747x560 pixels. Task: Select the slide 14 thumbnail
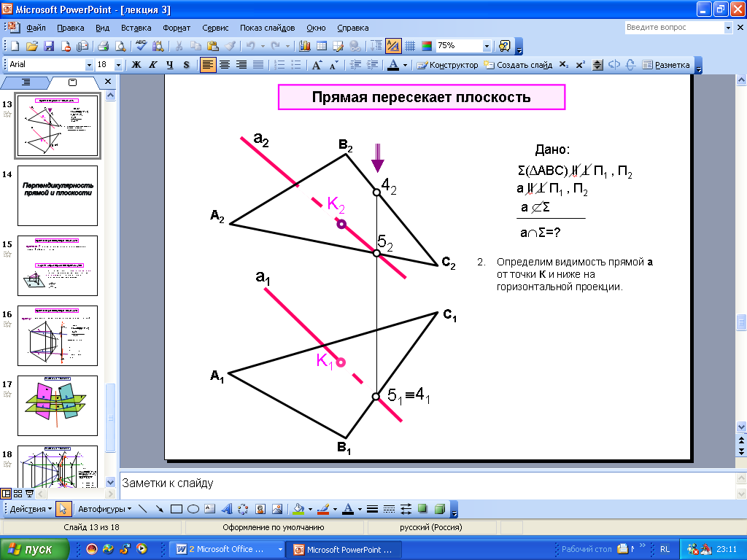tap(58, 195)
